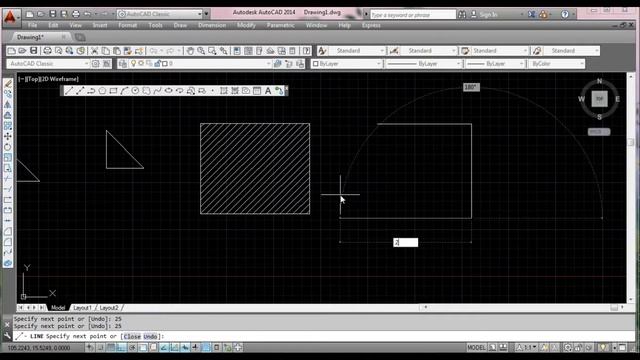Select the Circle tool

point(135,91)
